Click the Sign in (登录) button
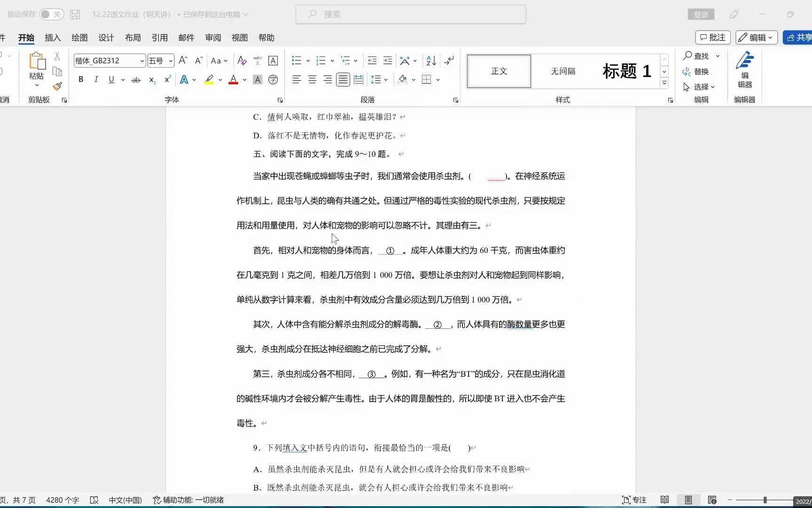 point(701,15)
